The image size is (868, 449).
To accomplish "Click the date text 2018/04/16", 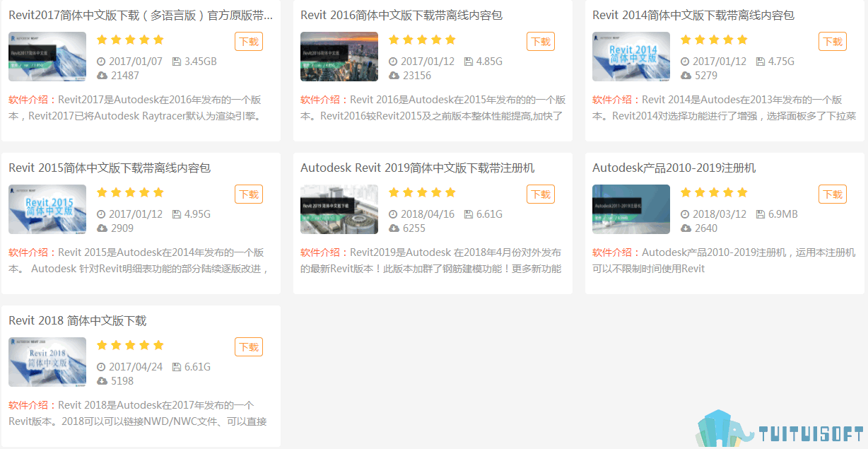I will click(428, 214).
